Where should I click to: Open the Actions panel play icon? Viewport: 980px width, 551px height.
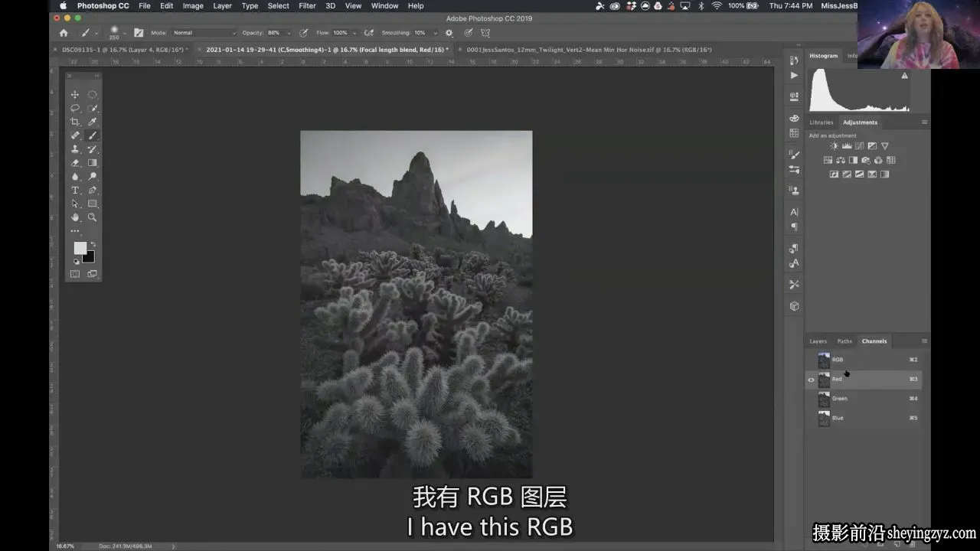coord(794,75)
